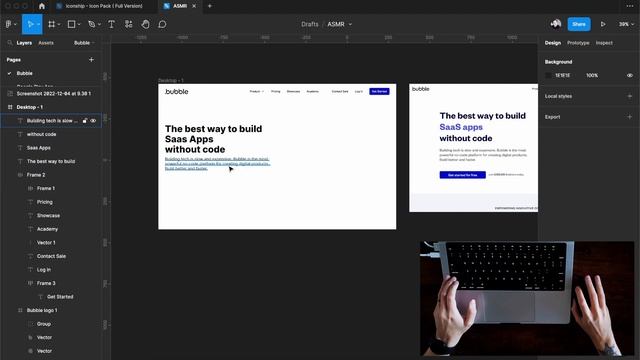Toggle background color visibility eye

[629, 75]
